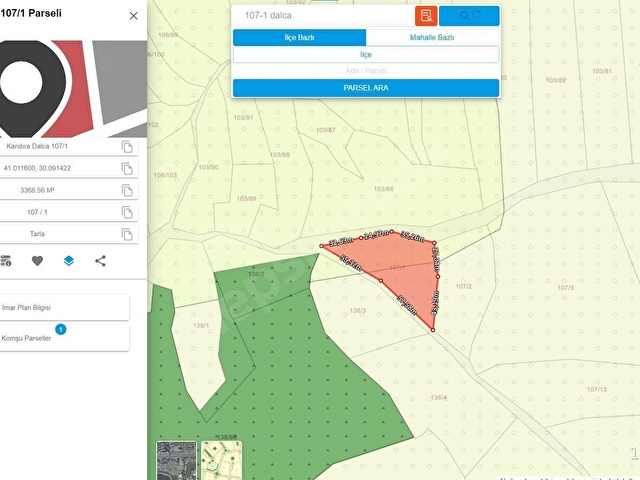Click parcel label 138/4 on map

(438, 398)
